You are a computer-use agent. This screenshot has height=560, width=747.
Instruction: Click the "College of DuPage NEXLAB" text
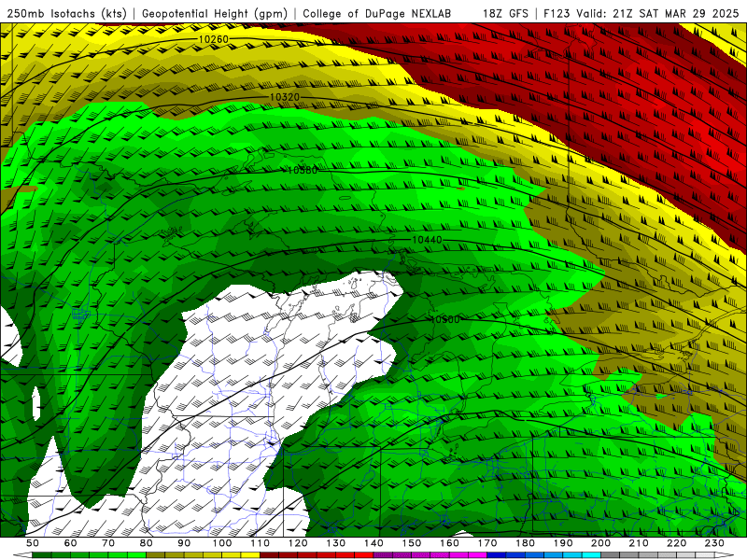pos(376,13)
